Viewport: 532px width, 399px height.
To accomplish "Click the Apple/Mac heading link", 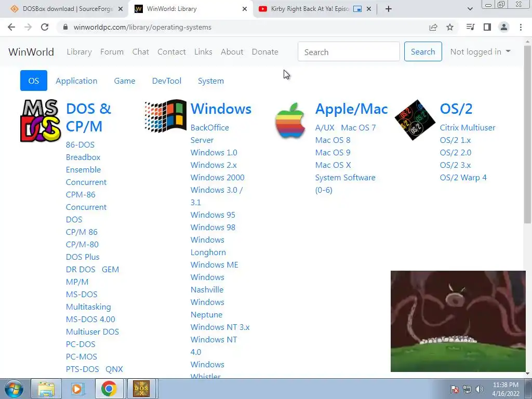I will click(352, 109).
